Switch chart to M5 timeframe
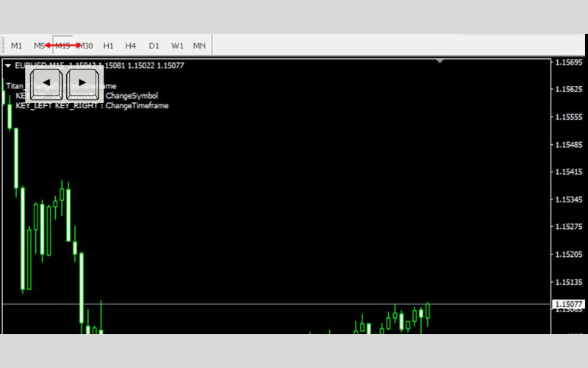 click(x=38, y=46)
